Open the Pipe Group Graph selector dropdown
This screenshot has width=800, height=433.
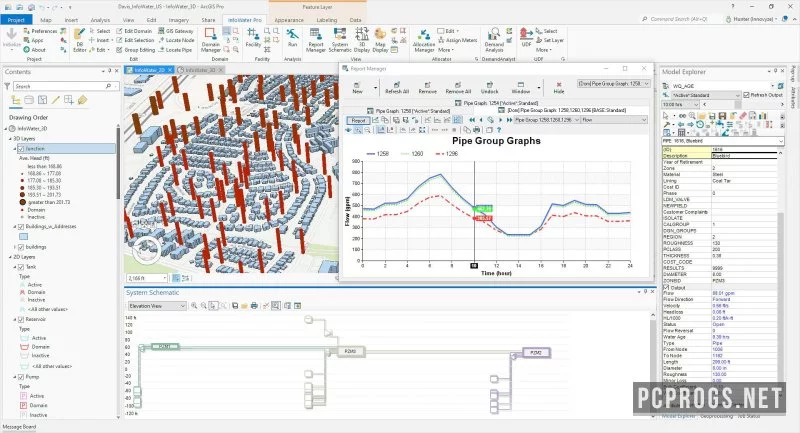tap(613, 83)
